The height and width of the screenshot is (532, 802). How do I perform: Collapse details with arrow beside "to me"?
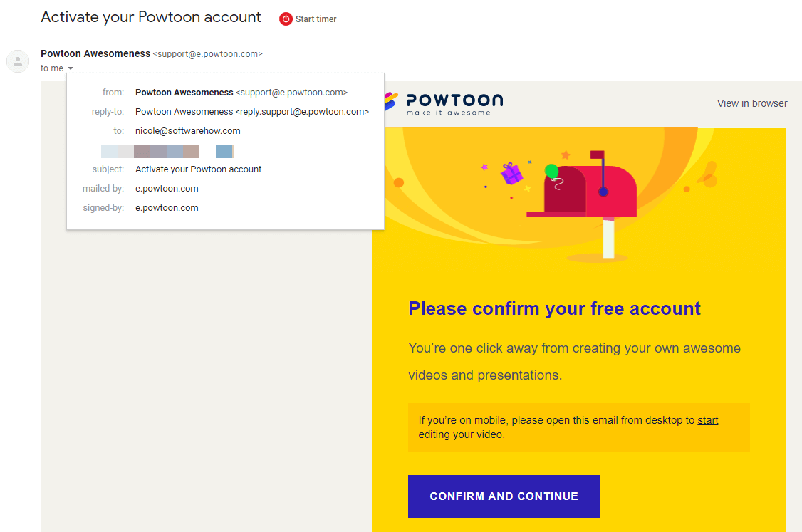point(71,68)
